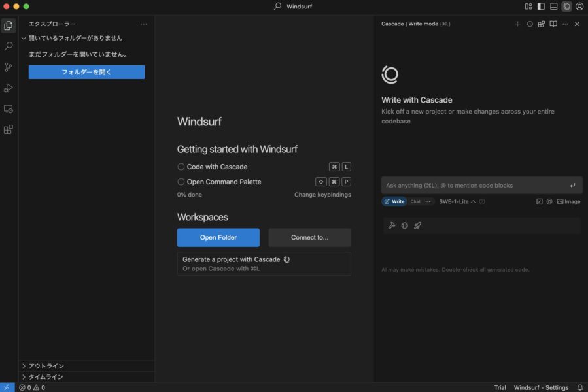Open the Search view in the activity bar

pyautogui.click(x=9, y=46)
